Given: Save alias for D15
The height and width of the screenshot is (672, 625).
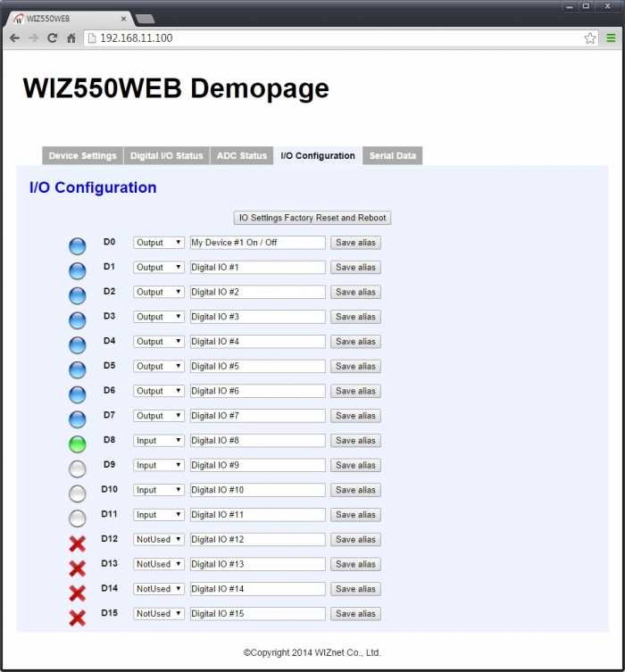Looking at the screenshot, I should pos(355,614).
